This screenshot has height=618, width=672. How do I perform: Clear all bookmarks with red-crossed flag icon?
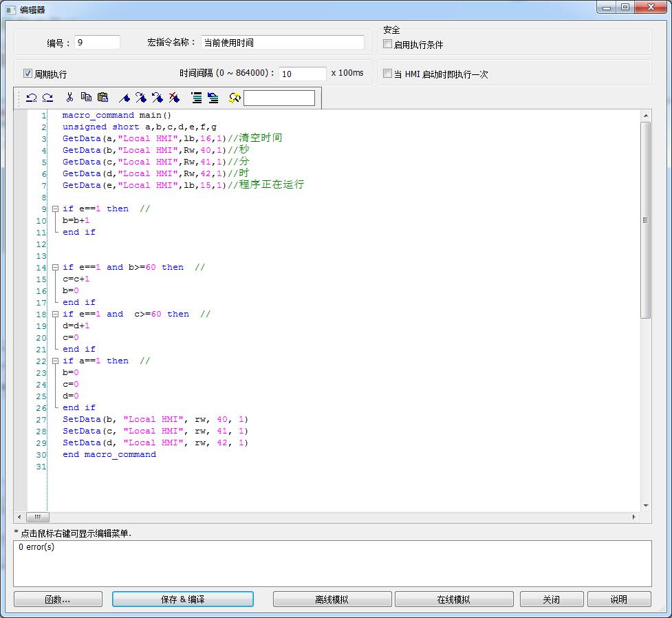pyautogui.click(x=174, y=98)
